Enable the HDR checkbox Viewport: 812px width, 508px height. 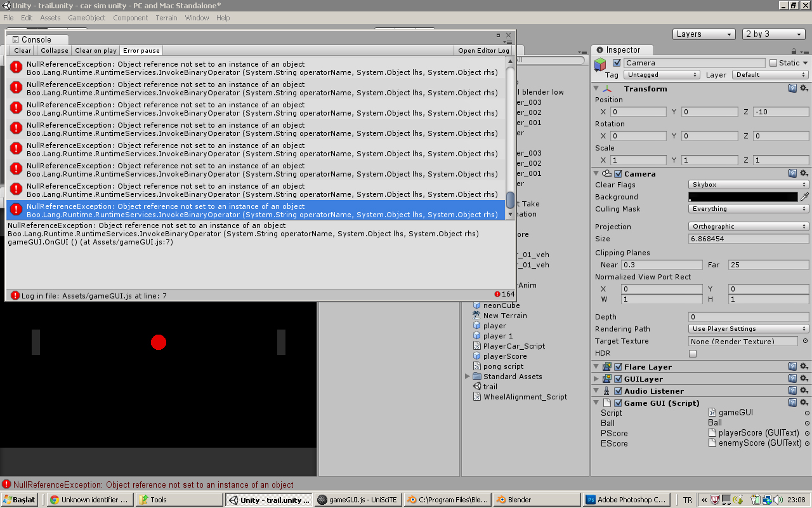[693, 354]
